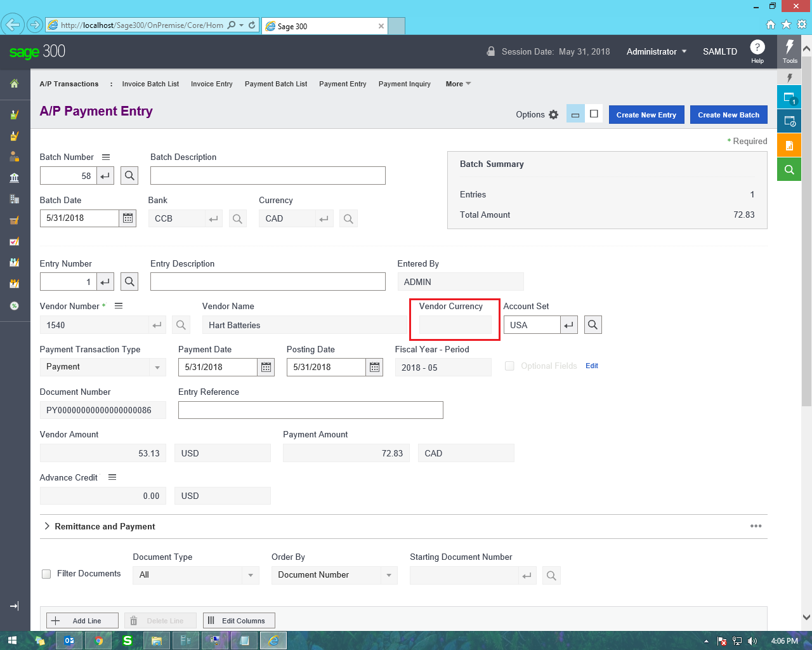Image resolution: width=812 pixels, height=650 pixels.
Task: Expand the More navigation menu
Action: coord(458,84)
